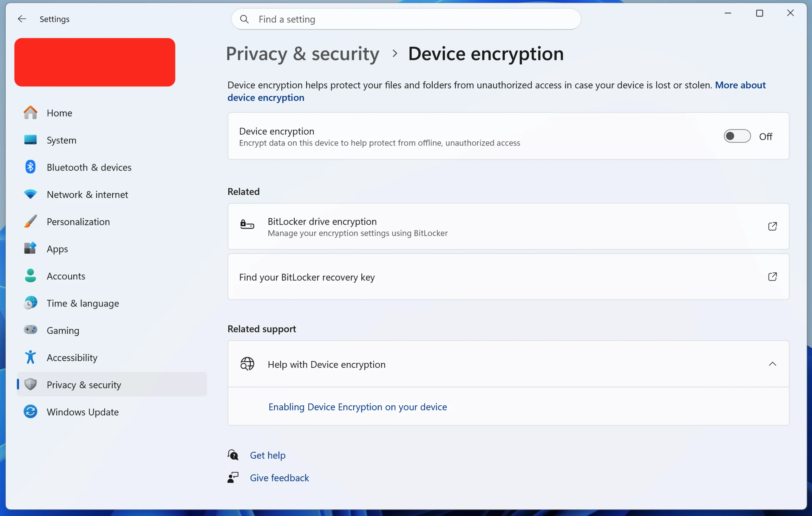The image size is (812, 516).
Task: Click the paintbrush Personalization icon
Action: 30,222
